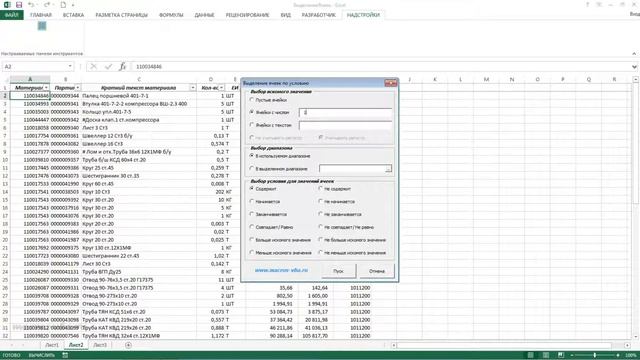Click vertical scrollbar down arrow
The height and width of the screenshot is (360, 640).
[x=636, y=337]
